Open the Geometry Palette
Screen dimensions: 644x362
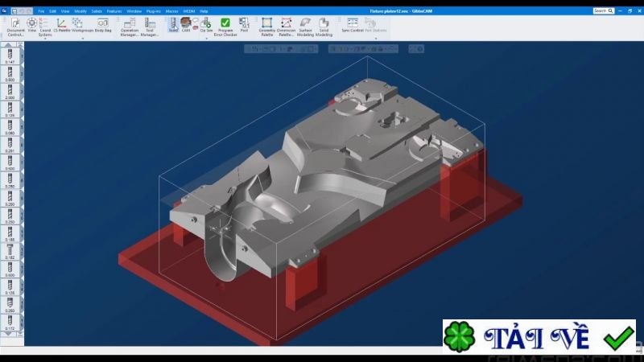pos(267,27)
